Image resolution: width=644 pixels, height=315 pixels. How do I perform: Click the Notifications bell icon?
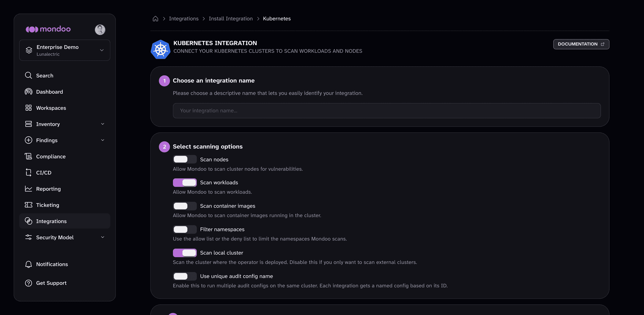29,264
